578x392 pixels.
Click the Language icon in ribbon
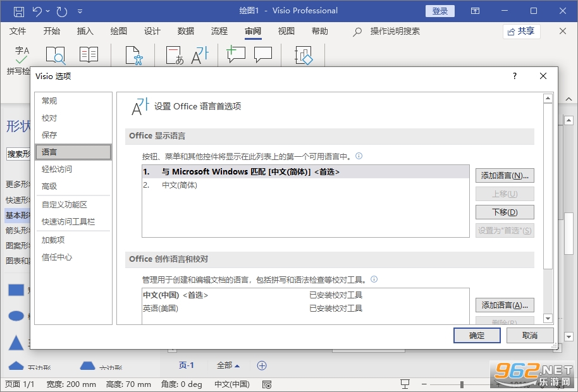[200, 55]
